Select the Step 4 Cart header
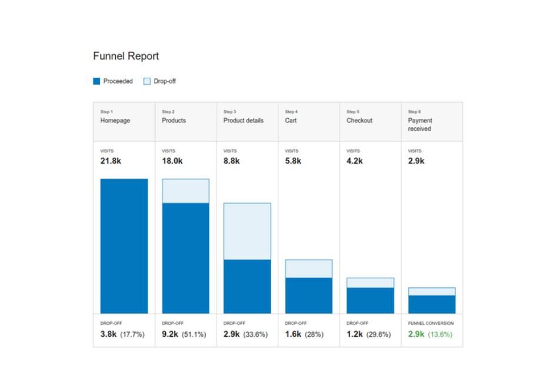This screenshot has width=553, height=392. pos(309,122)
